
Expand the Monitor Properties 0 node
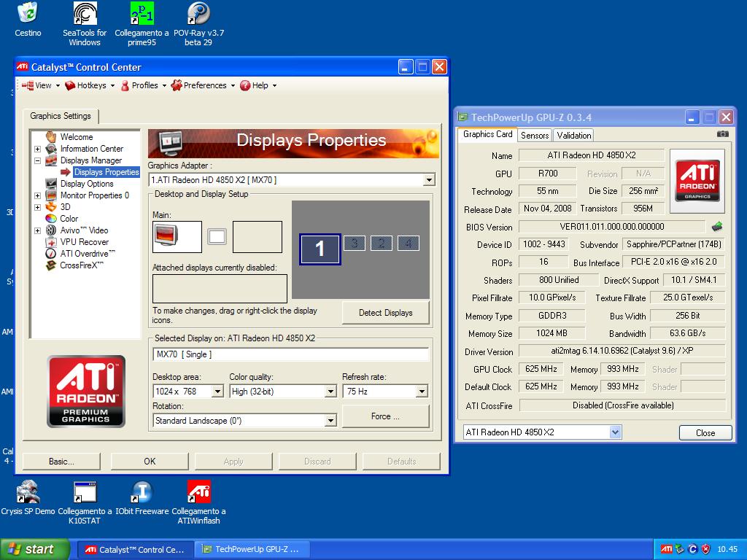pos(37,195)
